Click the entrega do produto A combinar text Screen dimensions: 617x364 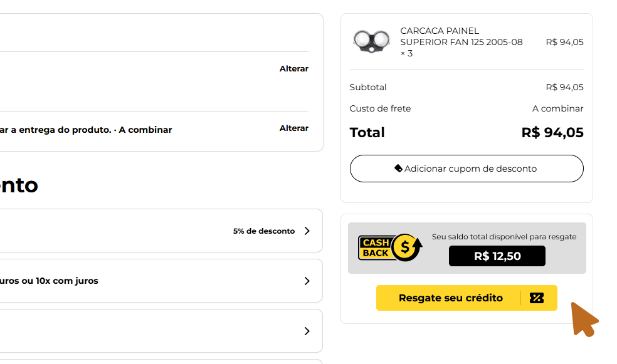[x=86, y=130]
